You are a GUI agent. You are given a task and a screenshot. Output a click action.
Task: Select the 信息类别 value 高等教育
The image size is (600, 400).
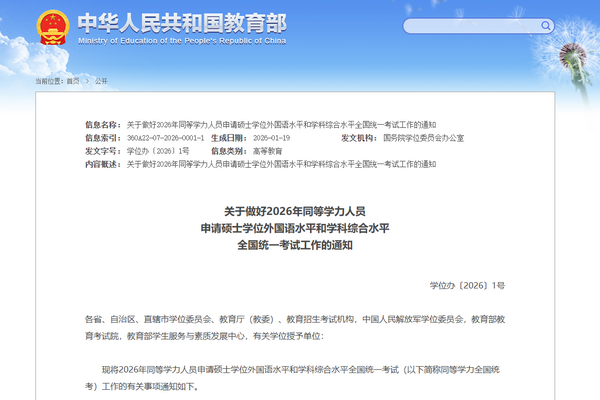tap(267, 151)
